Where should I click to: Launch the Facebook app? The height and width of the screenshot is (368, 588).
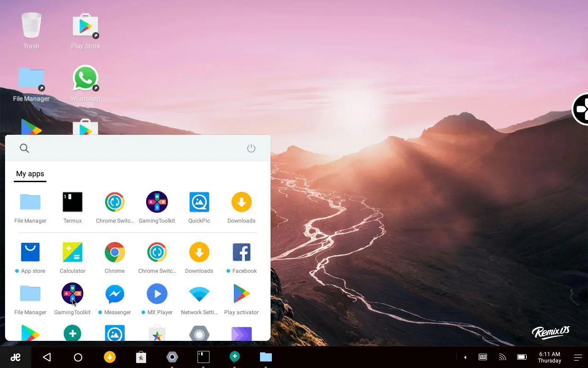click(241, 252)
